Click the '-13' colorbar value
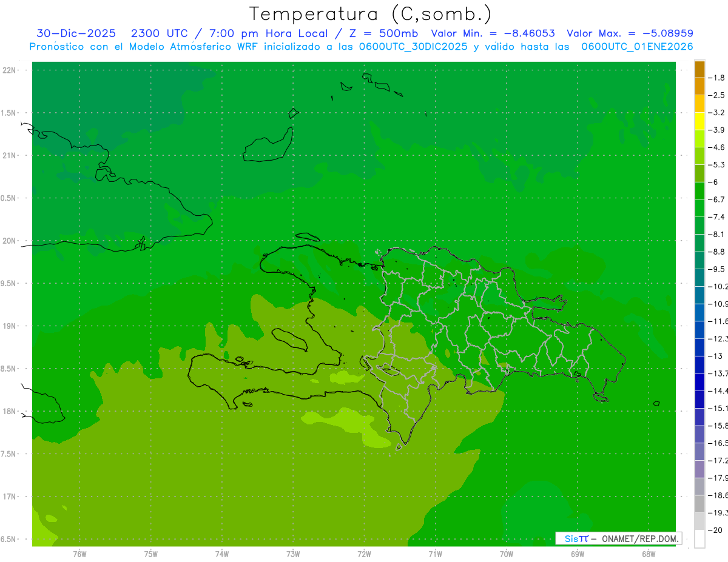The image size is (728, 562). pyautogui.click(x=715, y=356)
